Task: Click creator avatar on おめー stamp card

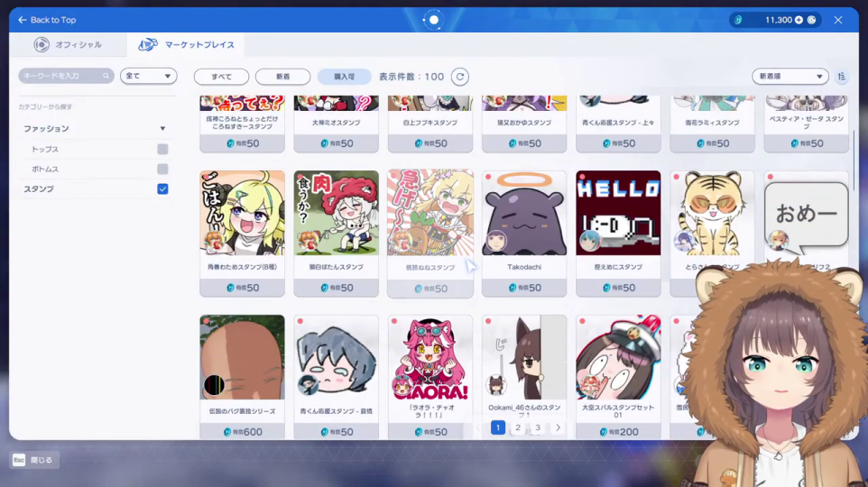Action: [778, 240]
